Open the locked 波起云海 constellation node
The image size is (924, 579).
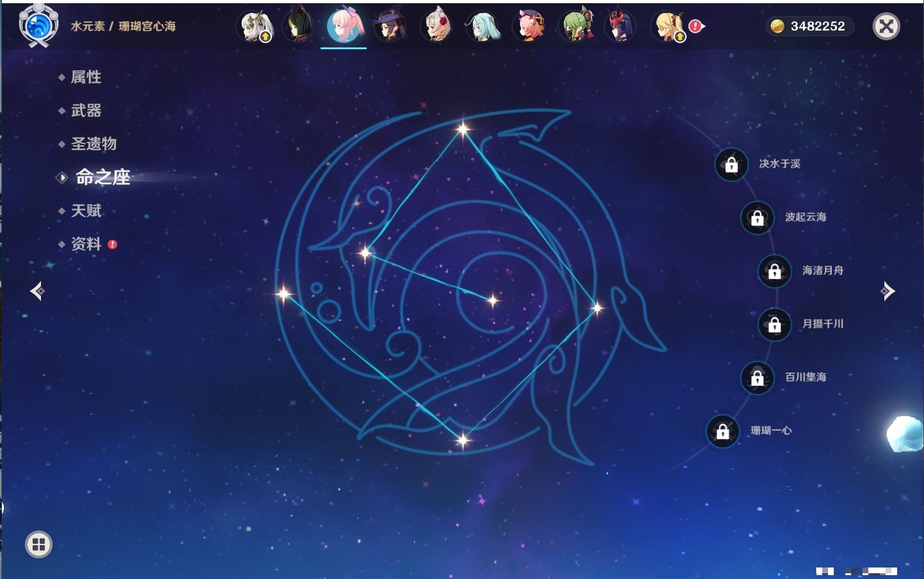tap(757, 218)
